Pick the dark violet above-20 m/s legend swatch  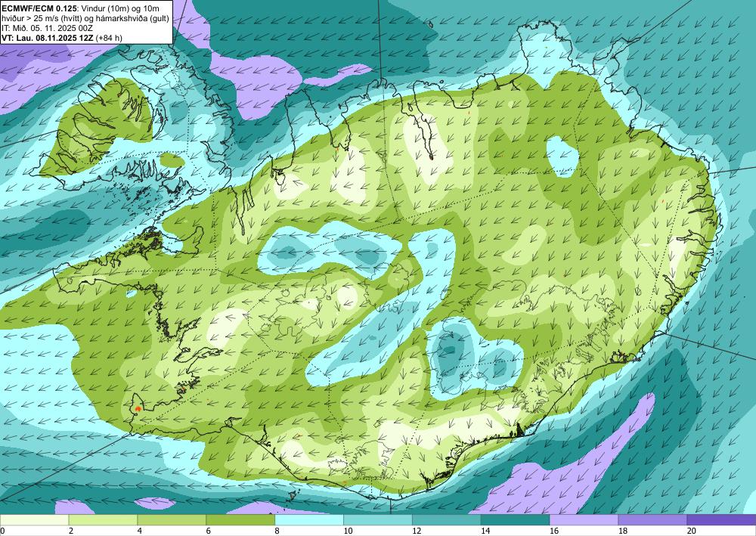click(x=722, y=520)
